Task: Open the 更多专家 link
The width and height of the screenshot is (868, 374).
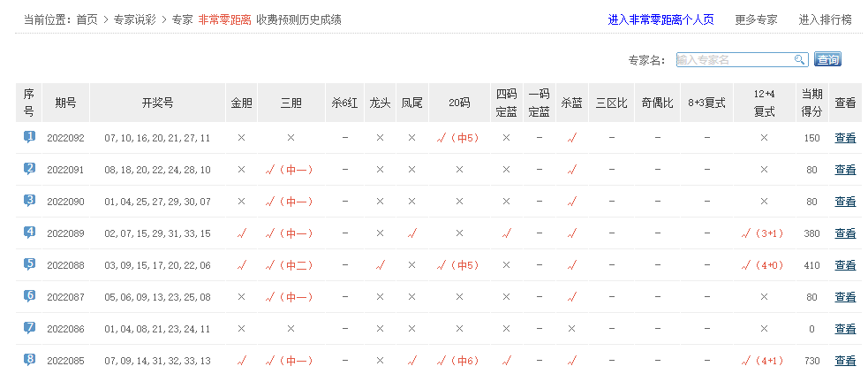Action: click(x=756, y=19)
